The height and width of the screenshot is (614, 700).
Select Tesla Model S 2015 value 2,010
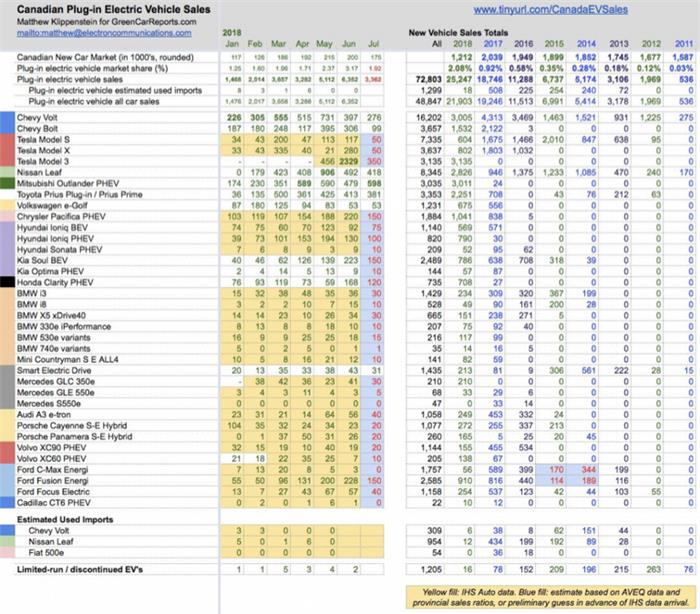tap(552, 139)
